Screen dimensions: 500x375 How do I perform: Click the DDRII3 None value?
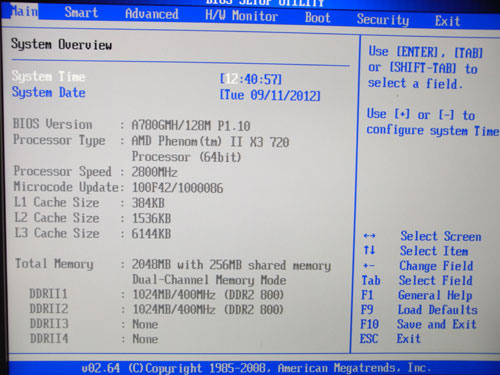point(145,324)
